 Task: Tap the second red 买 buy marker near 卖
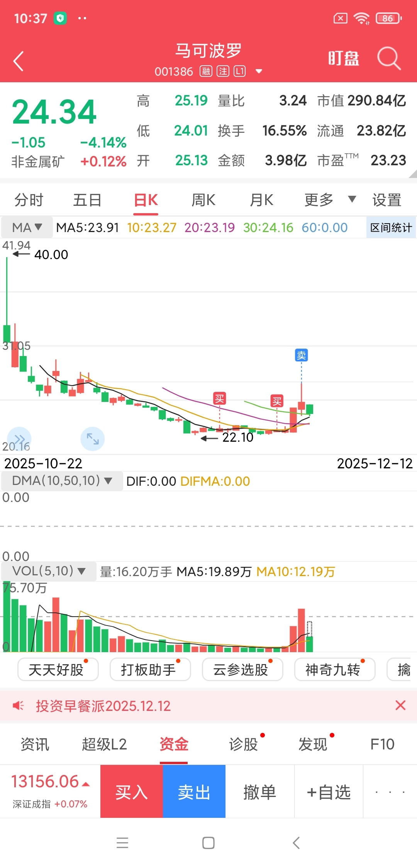coord(277,401)
